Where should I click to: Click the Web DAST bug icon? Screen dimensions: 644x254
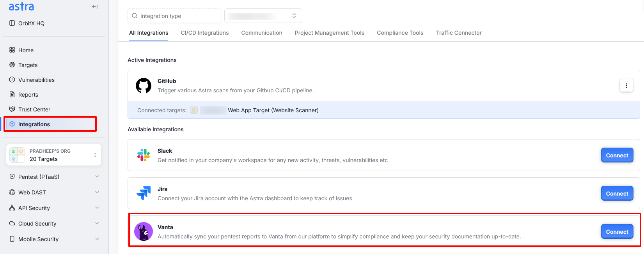pyautogui.click(x=12, y=192)
